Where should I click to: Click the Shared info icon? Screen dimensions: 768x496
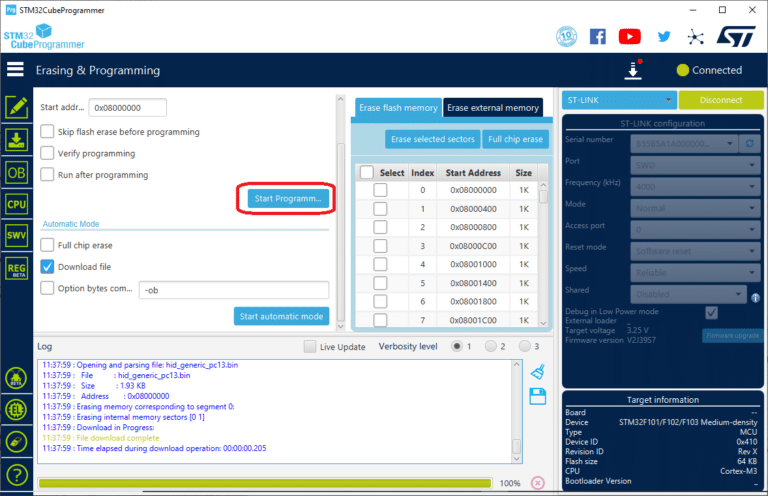point(755,298)
